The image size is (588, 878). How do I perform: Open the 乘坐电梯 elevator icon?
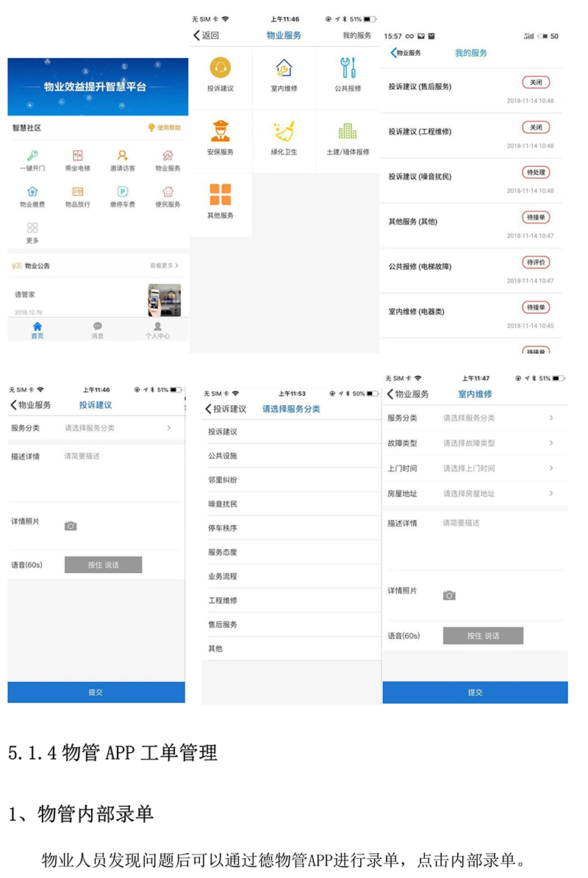pos(77,156)
